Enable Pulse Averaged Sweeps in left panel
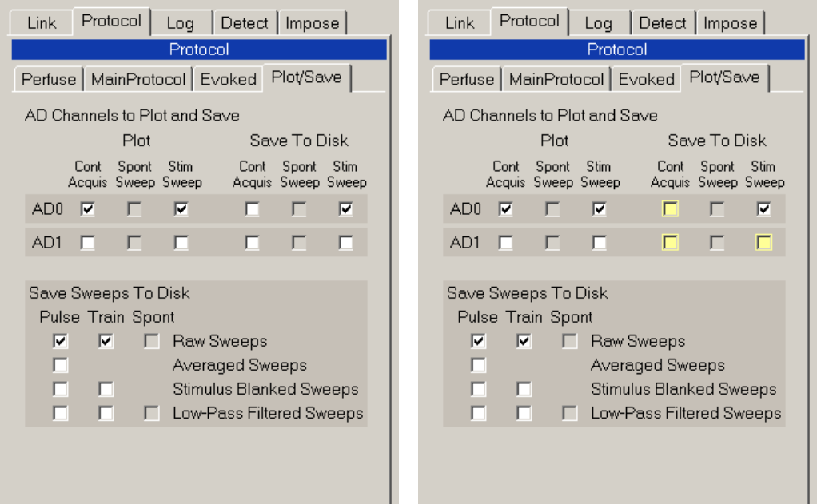817x504 pixels. (61, 365)
